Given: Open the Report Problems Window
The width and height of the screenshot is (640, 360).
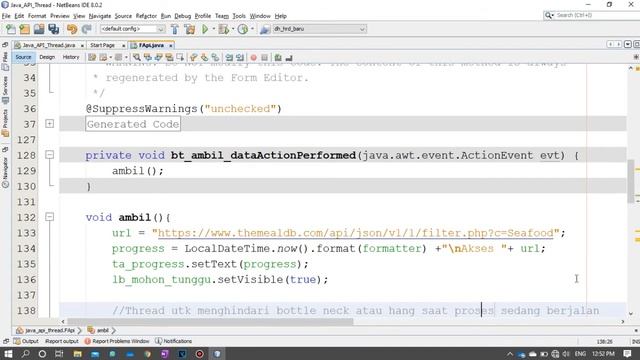Looking at the screenshot, I should [x=117, y=341].
